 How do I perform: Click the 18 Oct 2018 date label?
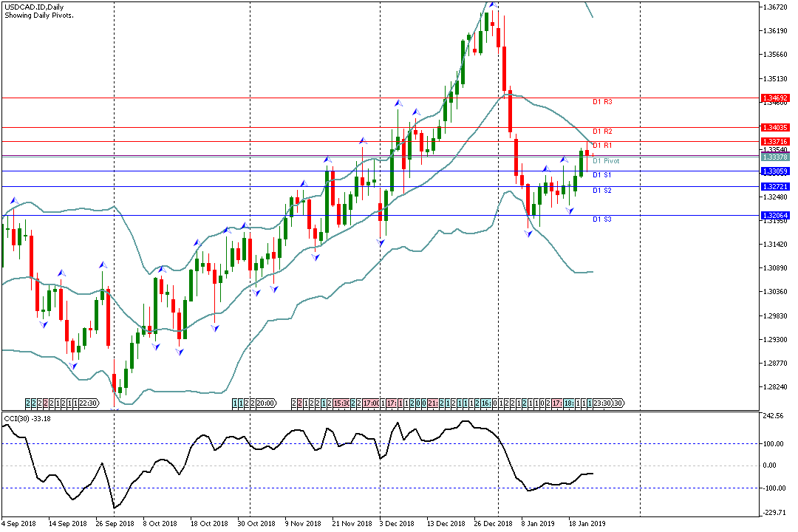[209, 524]
